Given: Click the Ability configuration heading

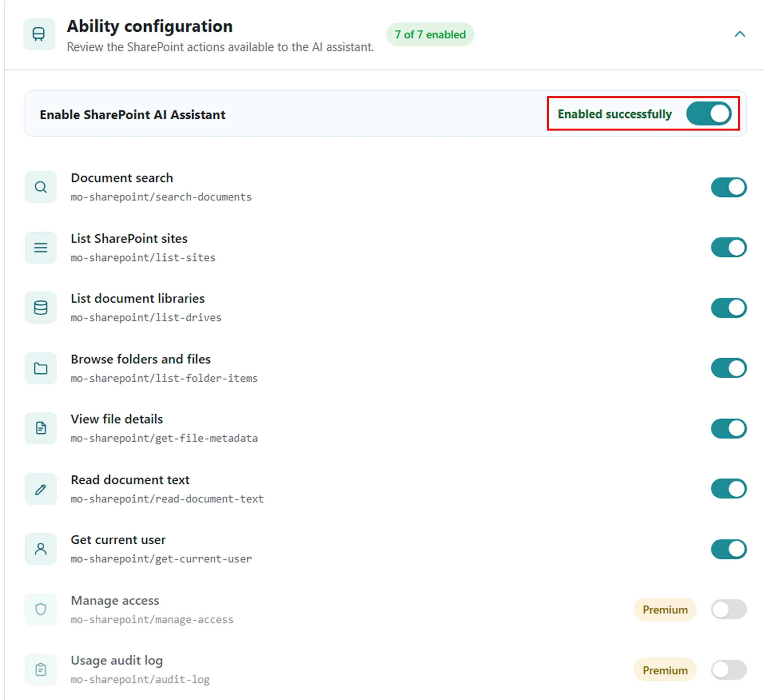Looking at the screenshot, I should pyautogui.click(x=150, y=26).
